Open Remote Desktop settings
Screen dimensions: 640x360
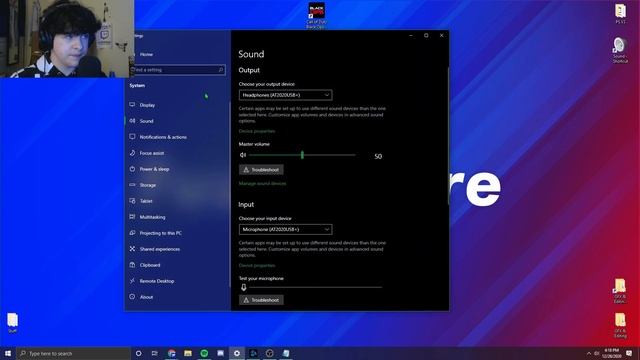click(157, 281)
